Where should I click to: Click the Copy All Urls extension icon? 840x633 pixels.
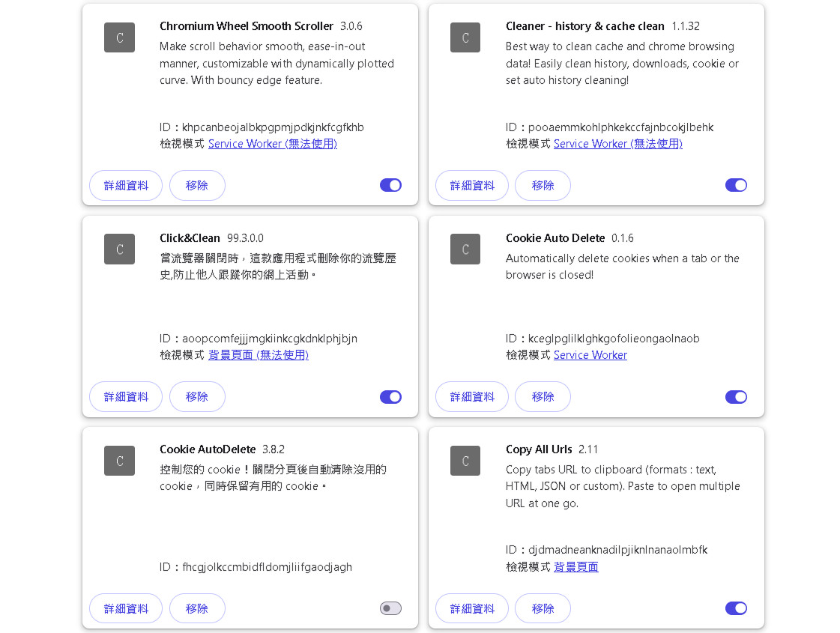tap(465, 461)
